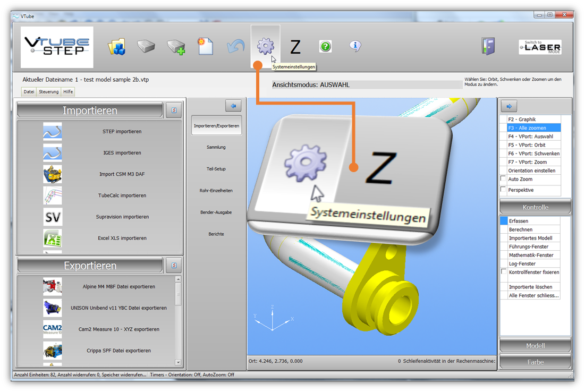
Task: Click the large Z toolbar icon
Action: click(x=295, y=47)
